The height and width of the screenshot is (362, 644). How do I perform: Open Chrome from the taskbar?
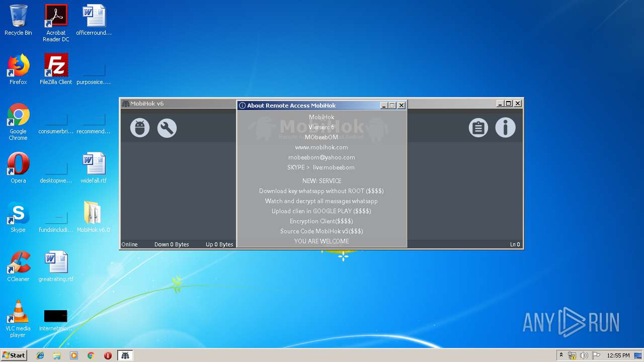(91, 355)
